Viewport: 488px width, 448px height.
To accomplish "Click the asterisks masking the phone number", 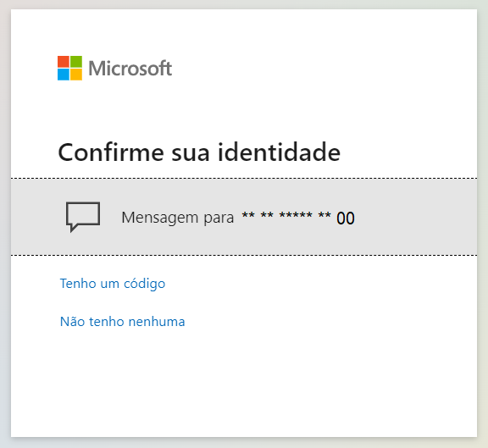I will (x=286, y=215).
